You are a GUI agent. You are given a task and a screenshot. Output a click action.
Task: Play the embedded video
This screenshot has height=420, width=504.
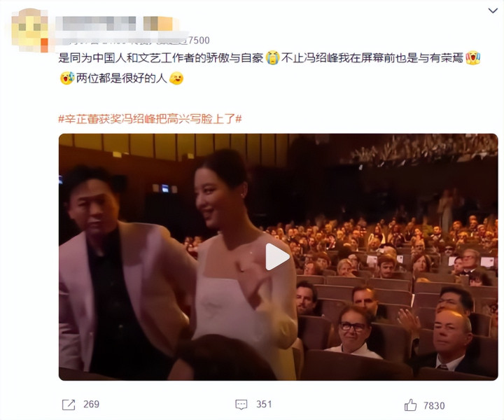click(x=277, y=257)
